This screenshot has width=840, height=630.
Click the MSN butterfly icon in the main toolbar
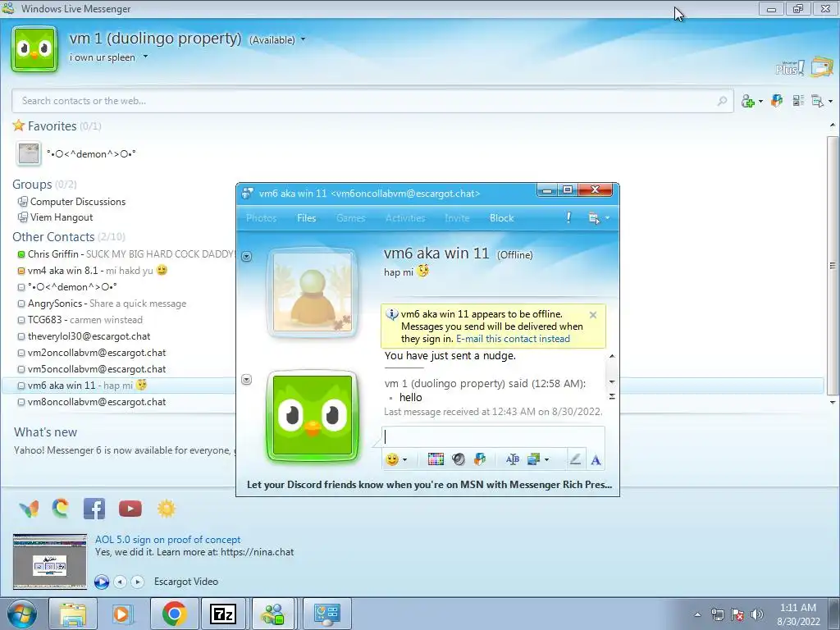pyautogui.click(x=777, y=101)
